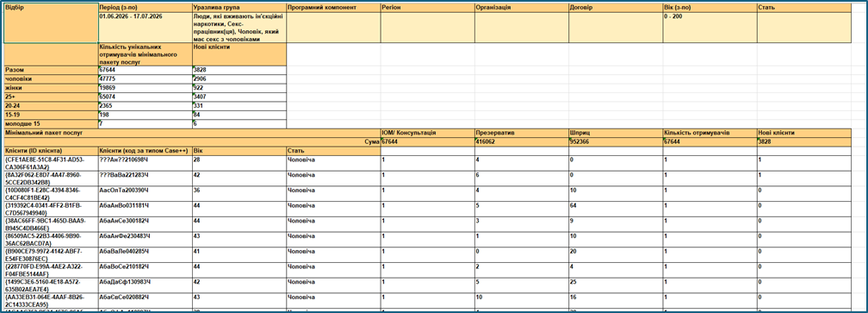Select the Клієнти (ID клієнта) column header
This screenshot has width=868, height=313.
pos(51,151)
